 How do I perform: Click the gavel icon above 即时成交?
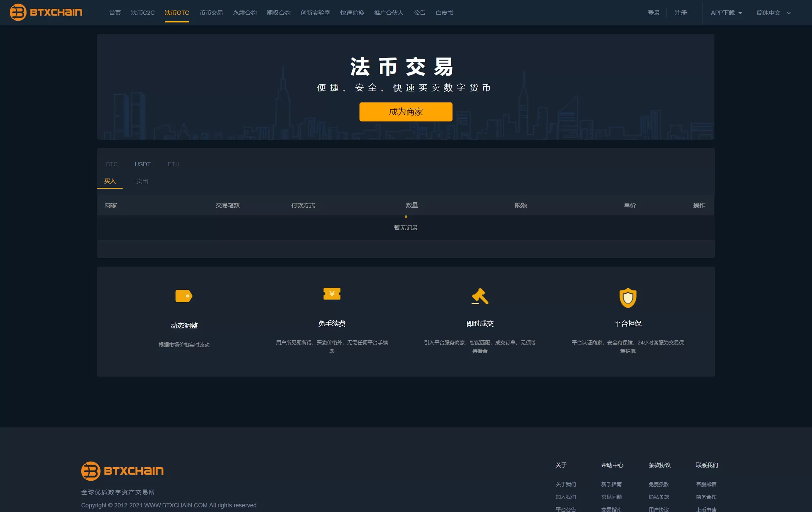click(480, 296)
